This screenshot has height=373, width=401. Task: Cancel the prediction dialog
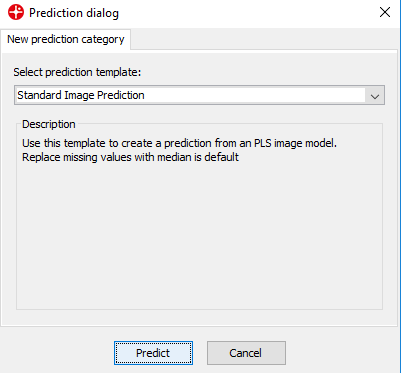pos(246,353)
